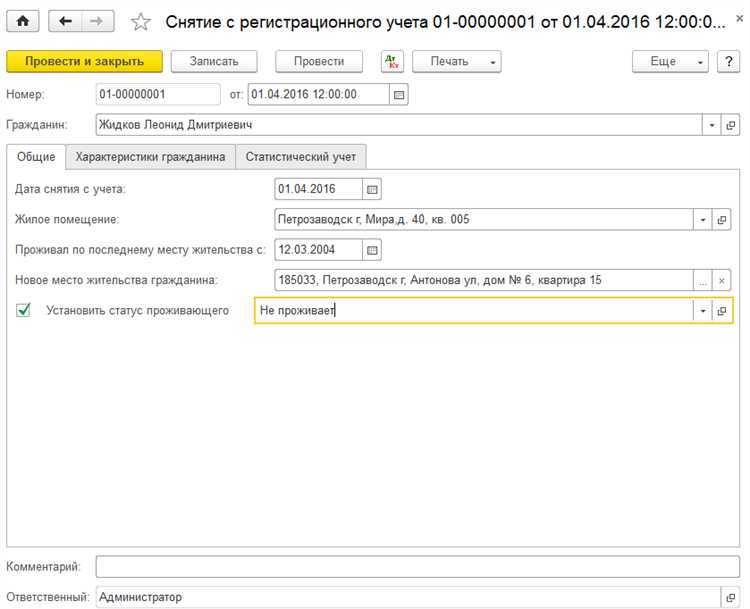Image resolution: width=750 pixels, height=609 pixels.
Task: Open calendar for Проживал по последнему месту
Action: pyautogui.click(x=372, y=250)
